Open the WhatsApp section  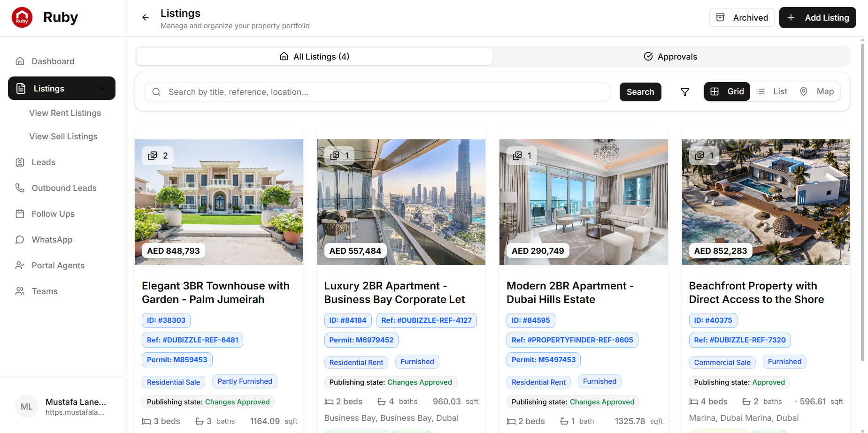pos(52,239)
